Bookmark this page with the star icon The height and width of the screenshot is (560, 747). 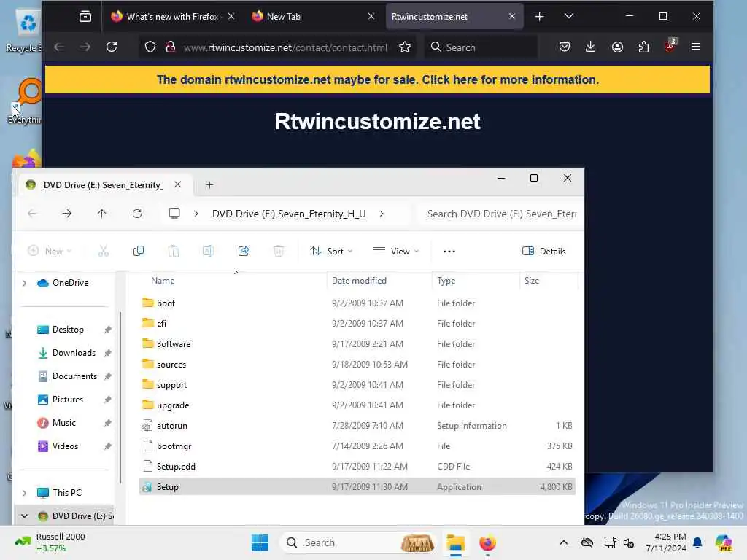(x=405, y=47)
